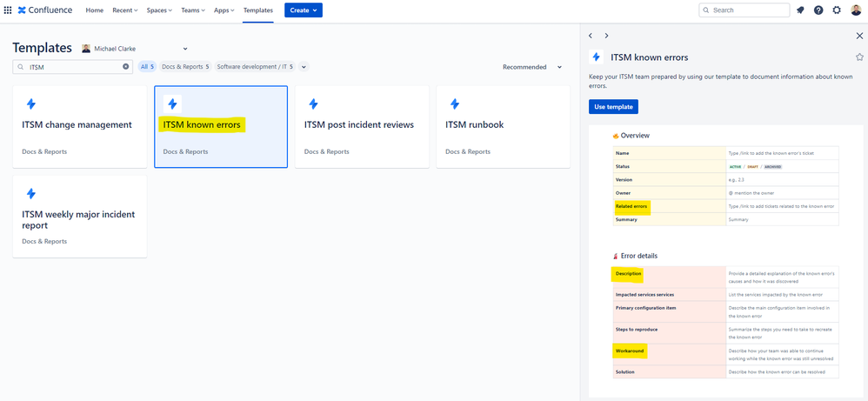Open ITSM runbook template card

click(x=504, y=127)
